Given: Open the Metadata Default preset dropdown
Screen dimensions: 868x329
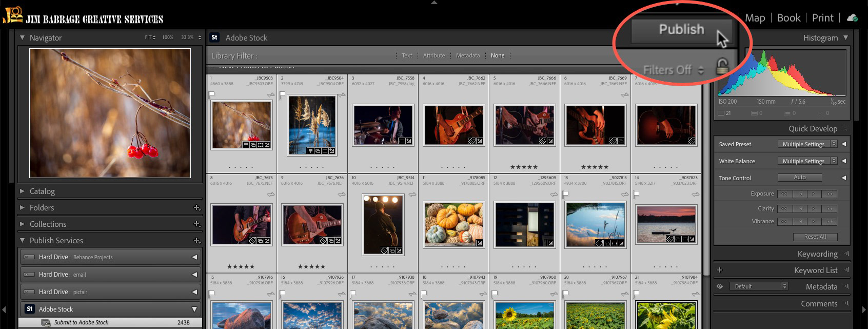Looking at the screenshot, I should [x=758, y=286].
